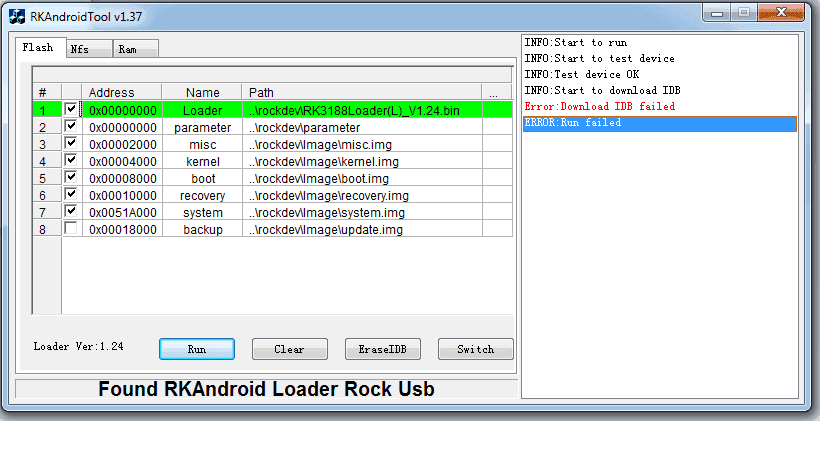Click the misc name cell
The width and height of the screenshot is (820, 462).
point(202,144)
